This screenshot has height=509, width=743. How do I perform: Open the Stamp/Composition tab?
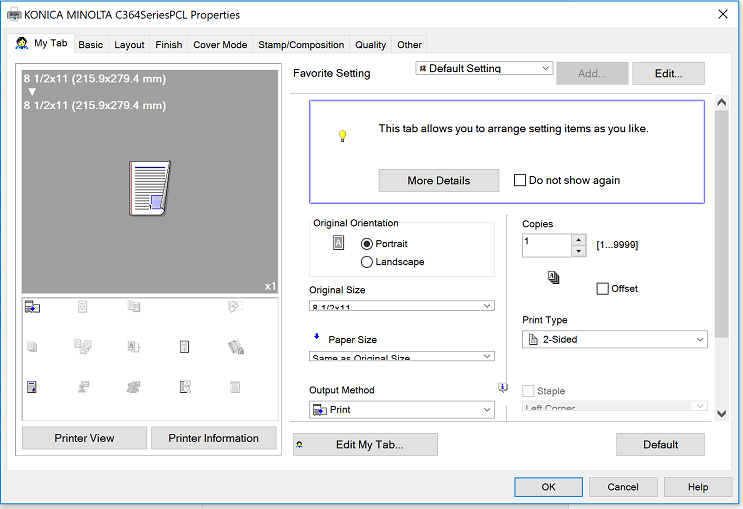(301, 45)
